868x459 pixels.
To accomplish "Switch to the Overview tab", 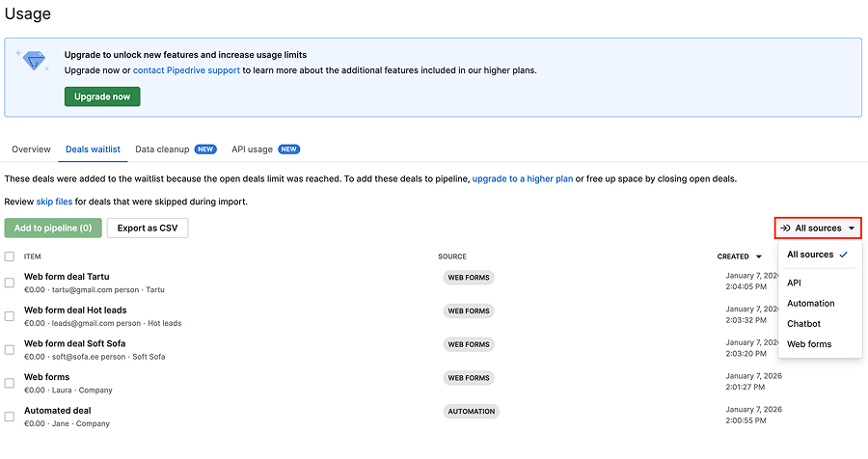I will point(31,149).
